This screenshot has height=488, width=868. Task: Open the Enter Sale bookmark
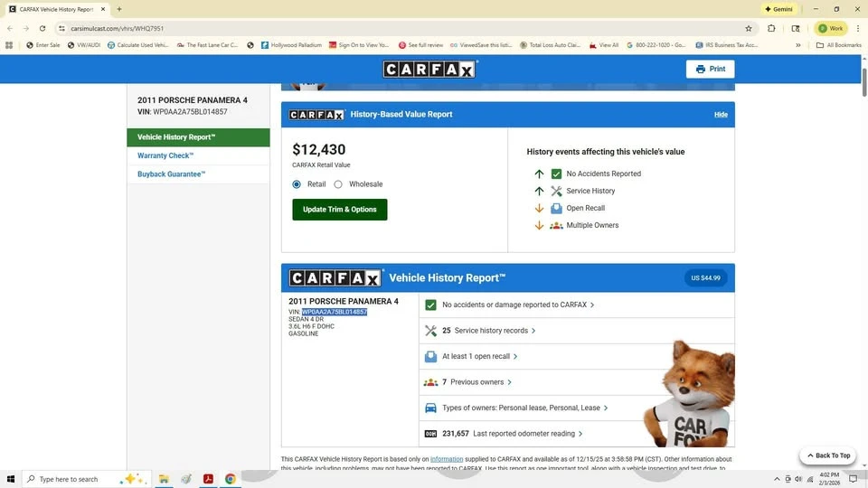[43, 45]
